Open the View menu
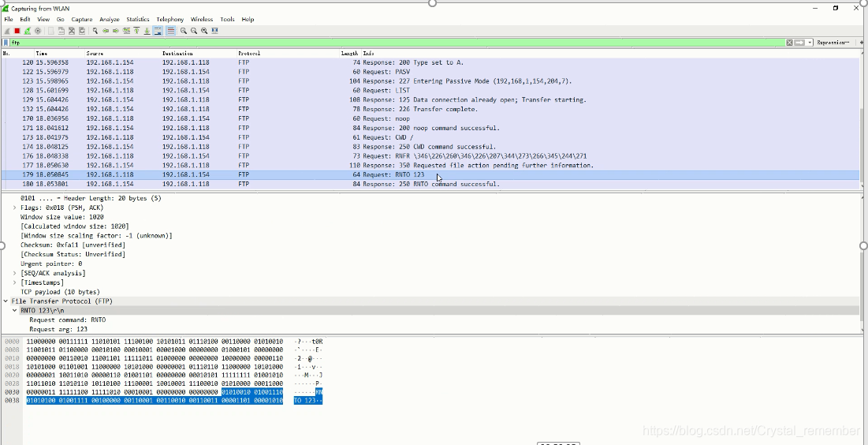868x445 pixels. tap(43, 20)
